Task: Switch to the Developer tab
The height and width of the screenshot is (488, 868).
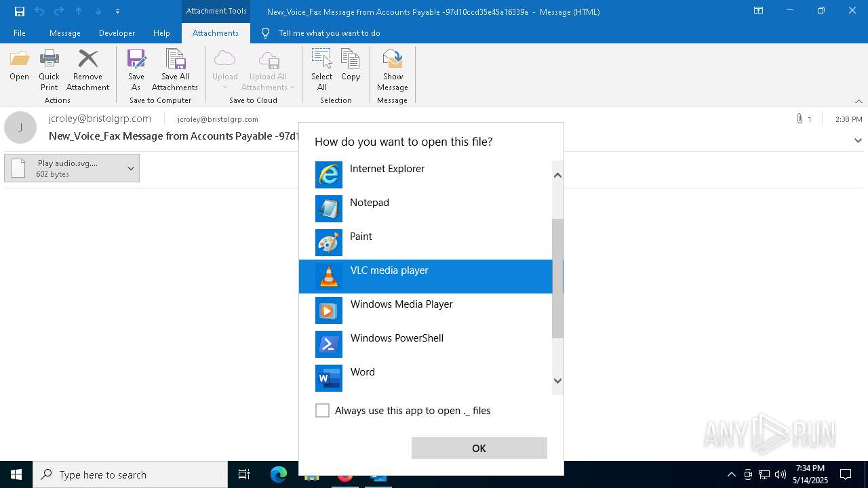Action: (x=117, y=33)
